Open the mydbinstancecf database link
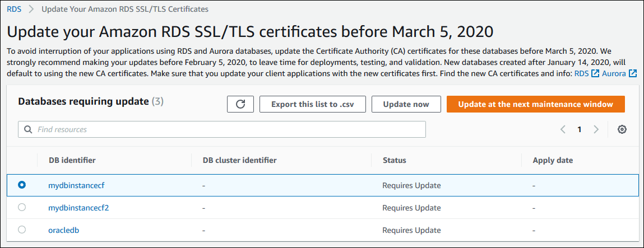 click(x=77, y=185)
